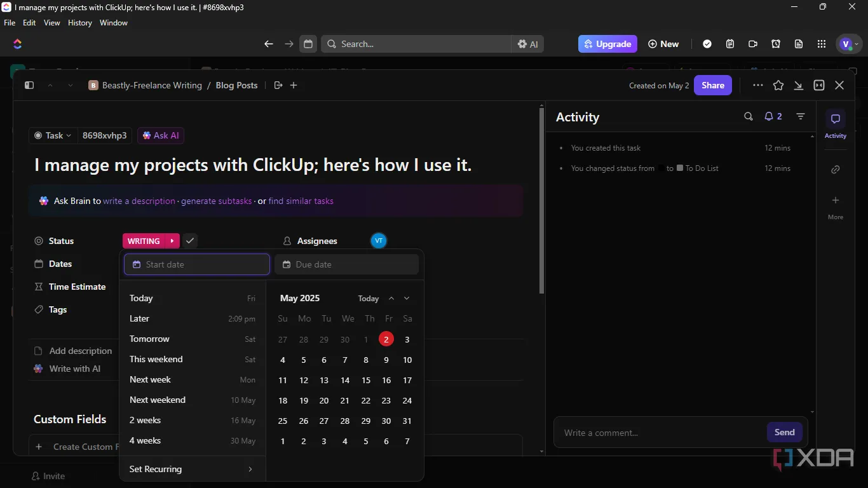The width and height of the screenshot is (868, 488).
Task: Open the Activity tab in right rail
Action: [x=836, y=125]
